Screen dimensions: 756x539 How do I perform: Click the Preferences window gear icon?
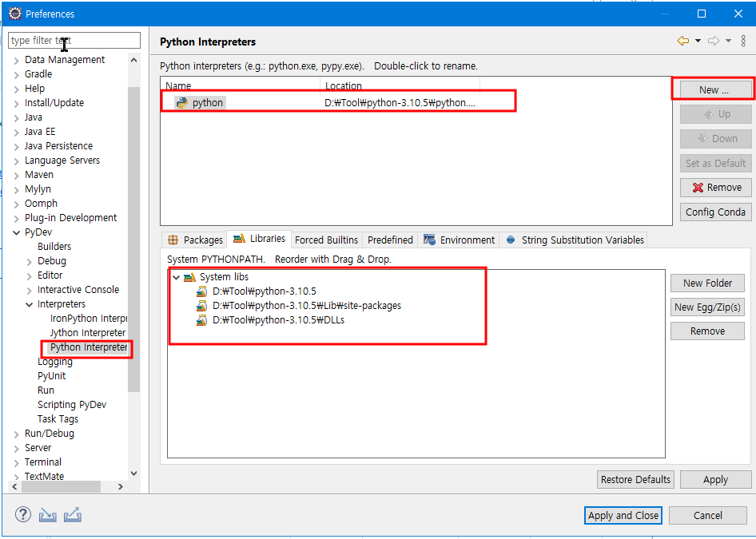point(15,14)
